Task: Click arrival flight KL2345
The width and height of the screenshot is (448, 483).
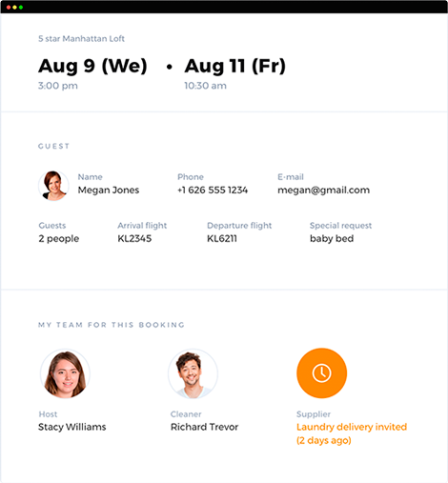Action: [x=134, y=238]
